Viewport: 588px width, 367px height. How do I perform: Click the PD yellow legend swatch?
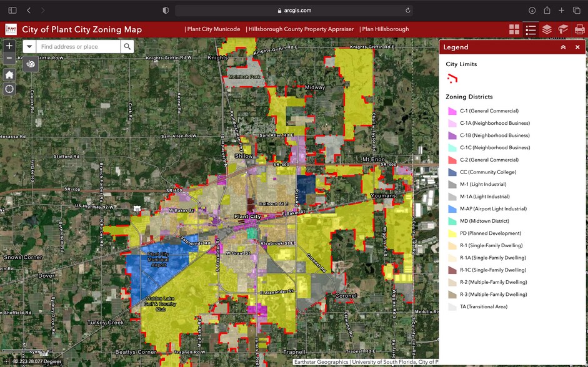point(452,233)
